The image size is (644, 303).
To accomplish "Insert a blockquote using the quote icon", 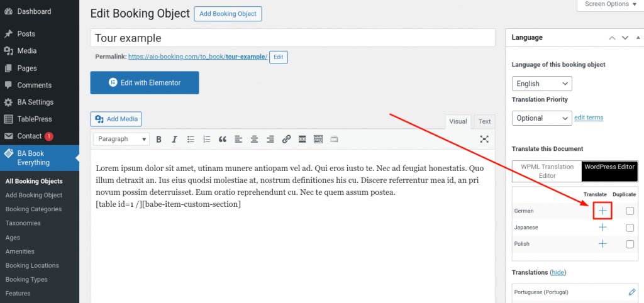I will tap(222, 139).
